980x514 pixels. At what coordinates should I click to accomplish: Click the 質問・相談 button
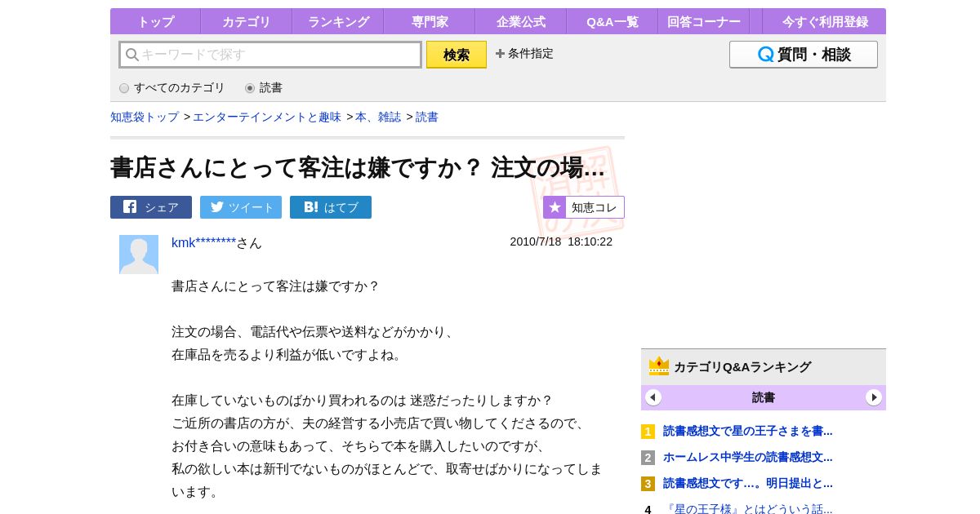(x=804, y=55)
